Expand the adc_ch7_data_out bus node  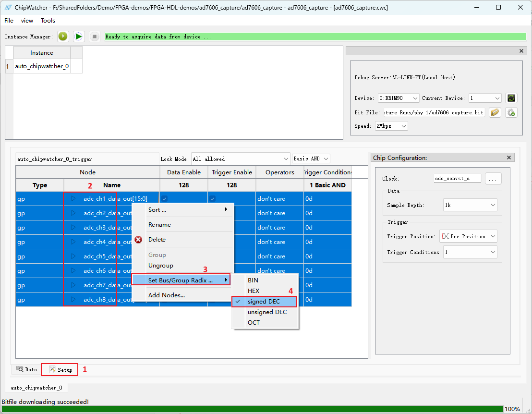point(73,285)
